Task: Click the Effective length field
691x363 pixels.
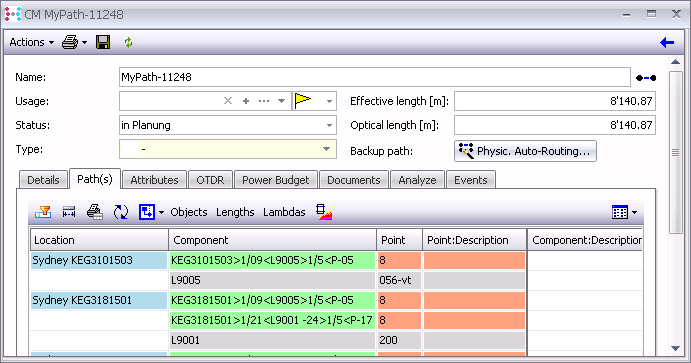Action: tap(555, 101)
